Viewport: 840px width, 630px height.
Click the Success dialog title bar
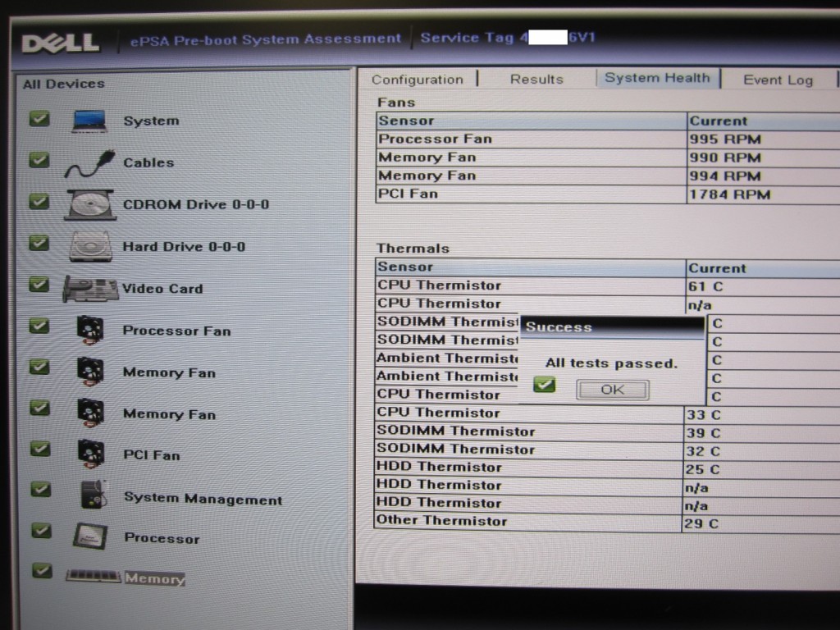612,326
